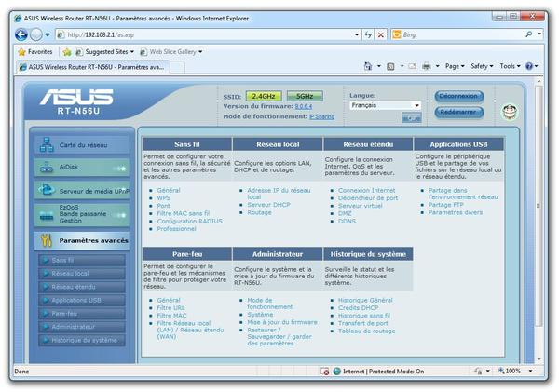The width and height of the screenshot is (559, 392).
Task: Click the IE Forward navigation arrow
Action: [x=36, y=34]
